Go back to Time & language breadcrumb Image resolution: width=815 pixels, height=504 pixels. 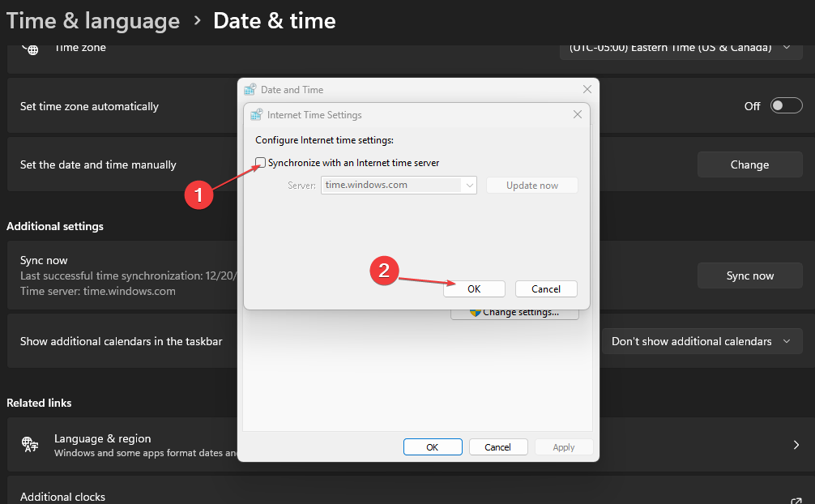pos(93,21)
